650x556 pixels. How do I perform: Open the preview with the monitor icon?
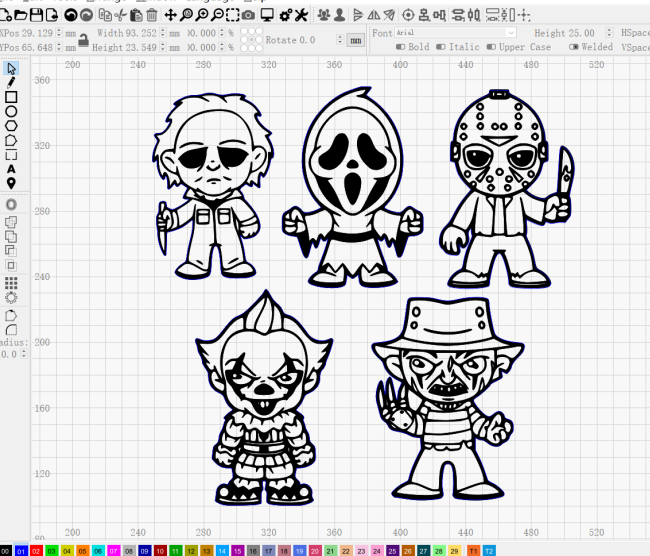[x=267, y=16]
